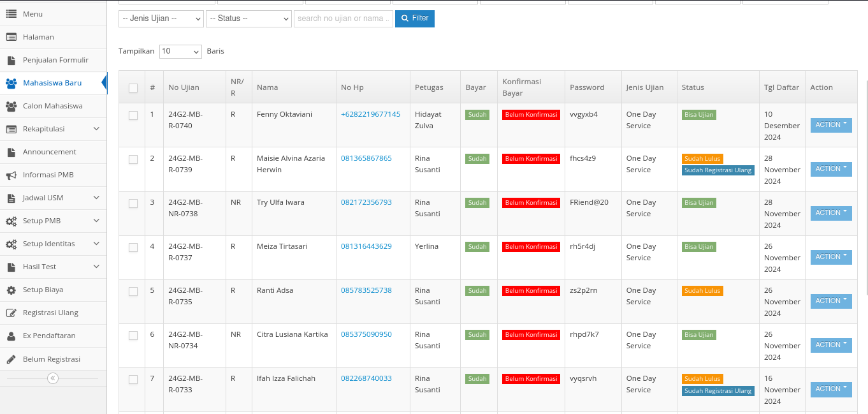Open Calon Mahasiswa menu item
The width and height of the screenshot is (868, 414).
52,106
